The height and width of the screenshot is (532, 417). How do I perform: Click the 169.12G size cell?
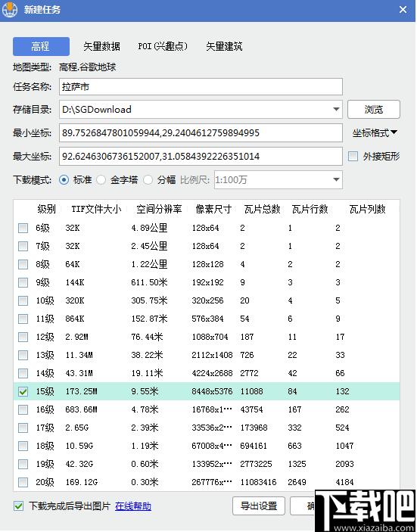[x=82, y=482]
